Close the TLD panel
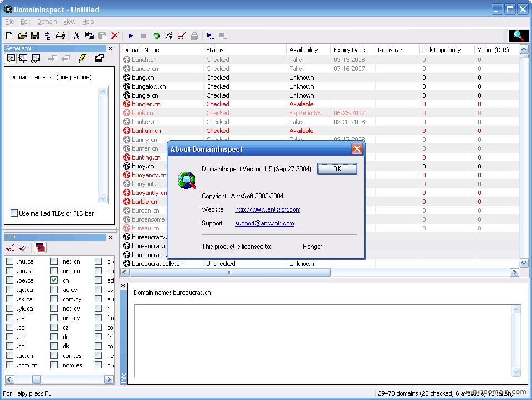Image resolution: width=532 pixels, height=400 pixels. pyautogui.click(x=111, y=238)
